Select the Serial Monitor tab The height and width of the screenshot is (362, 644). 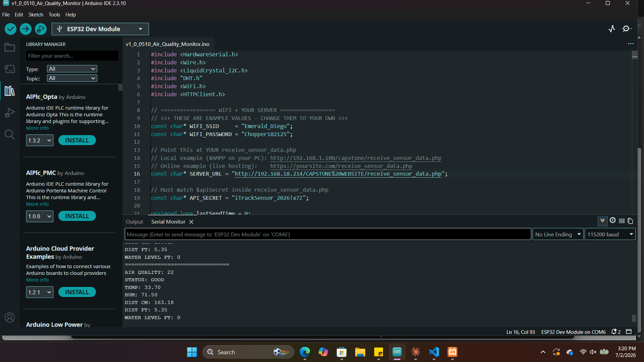(x=168, y=222)
